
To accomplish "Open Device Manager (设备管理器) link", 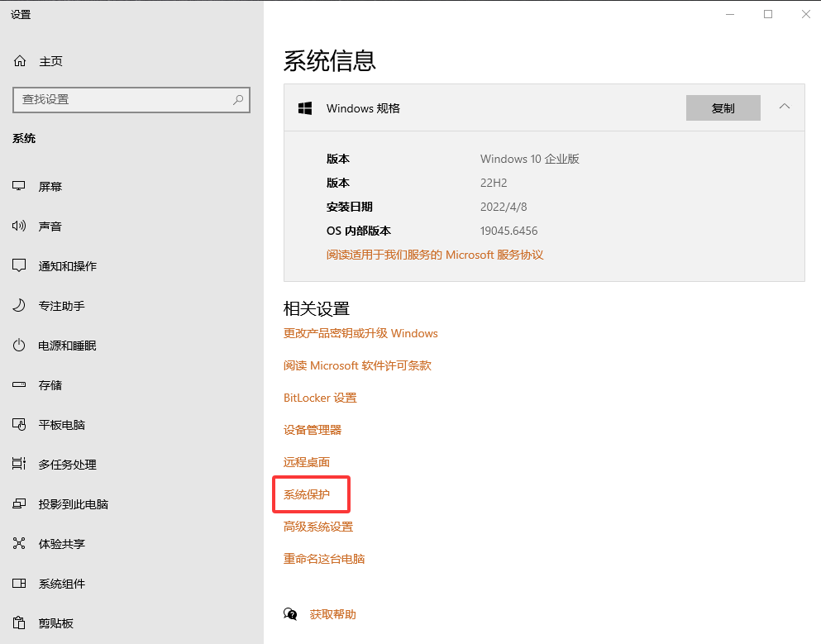I will [x=313, y=430].
